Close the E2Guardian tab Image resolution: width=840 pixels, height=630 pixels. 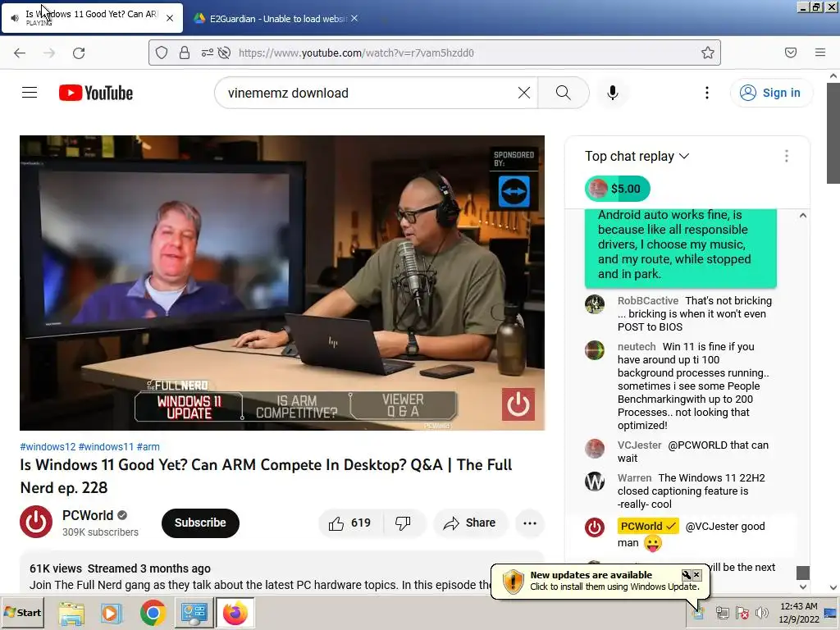pyautogui.click(x=354, y=18)
